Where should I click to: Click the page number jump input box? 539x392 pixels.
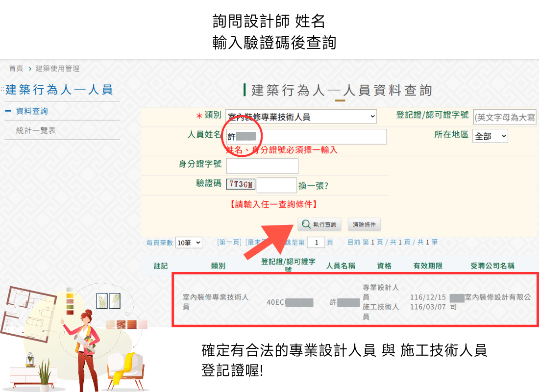(316, 243)
